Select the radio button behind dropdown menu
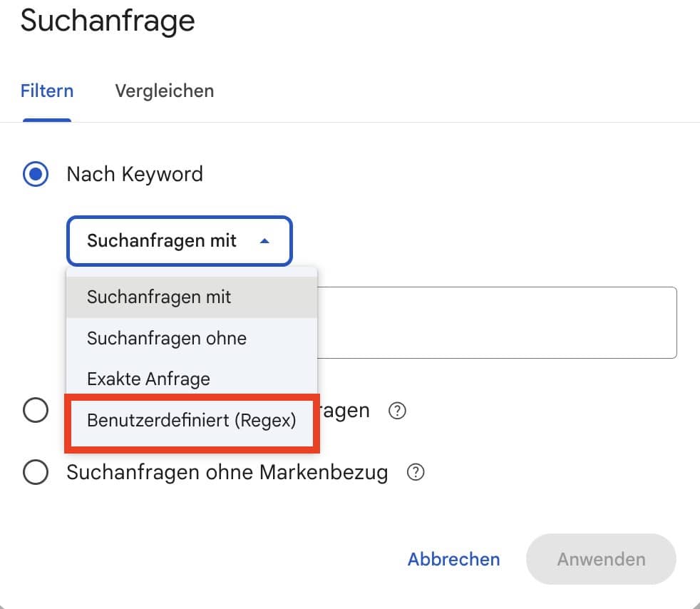Screen dimensions: 700x609 coord(36,410)
